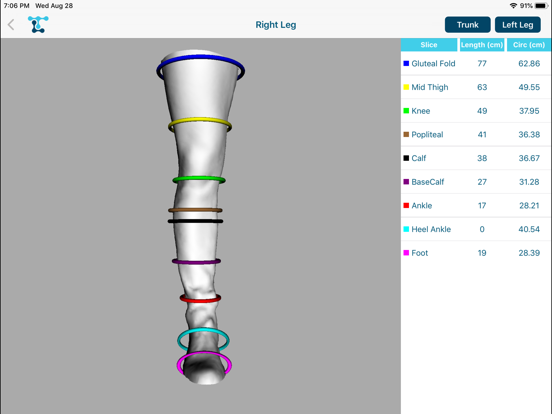Tap the 7:06 PM clock

pyautogui.click(x=17, y=6)
